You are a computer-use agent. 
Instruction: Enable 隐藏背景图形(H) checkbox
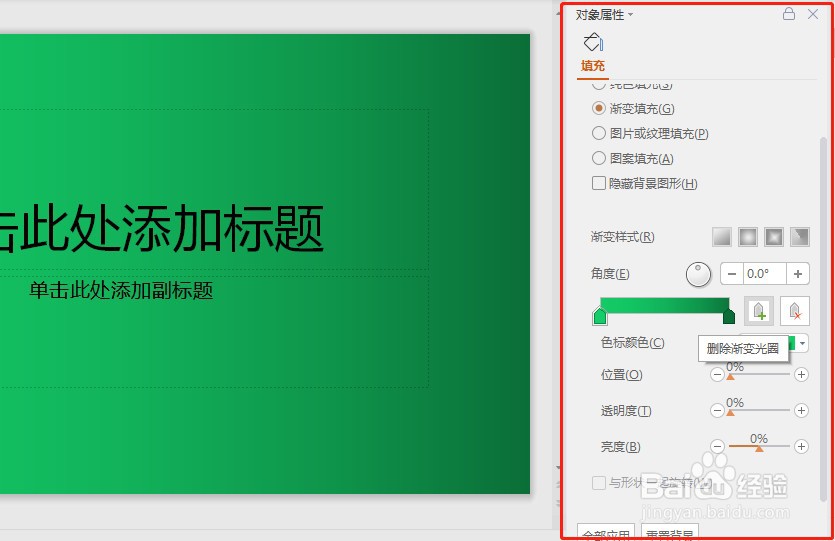599,183
